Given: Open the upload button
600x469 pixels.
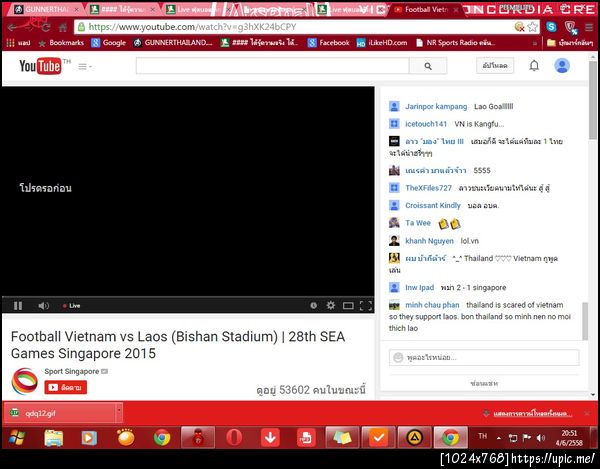Looking at the screenshot, I should [x=495, y=65].
